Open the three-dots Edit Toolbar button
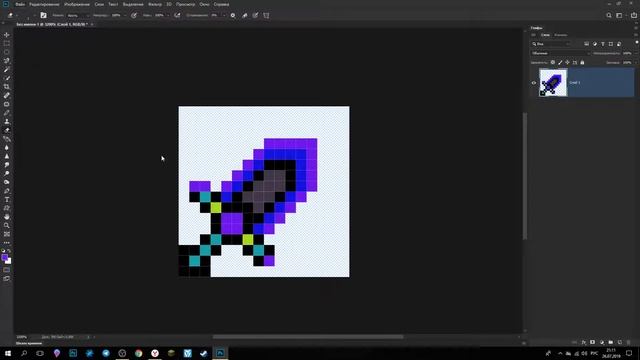The height and width of the screenshot is (360, 640). [7, 243]
